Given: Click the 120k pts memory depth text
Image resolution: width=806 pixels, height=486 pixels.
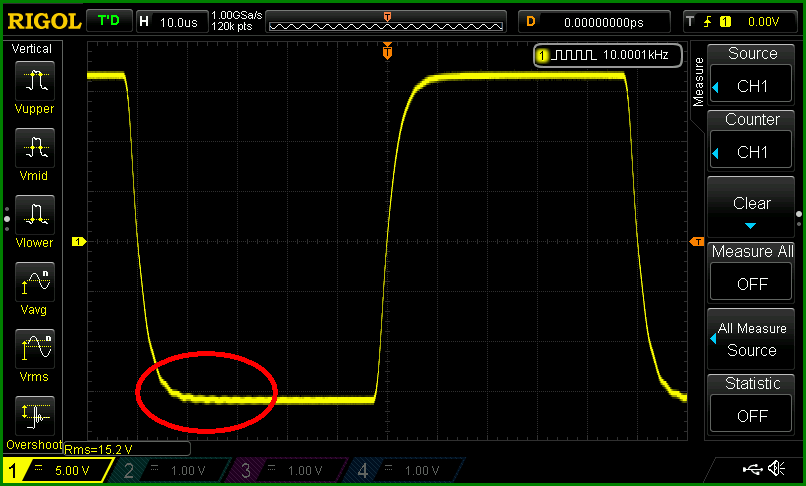Looking at the screenshot, I should pyautogui.click(x=232, y=26).
